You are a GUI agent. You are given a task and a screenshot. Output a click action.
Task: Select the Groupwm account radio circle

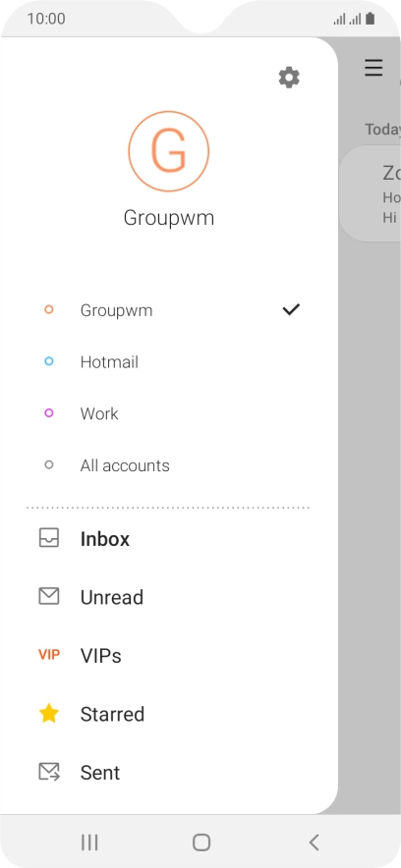point(49,309)
